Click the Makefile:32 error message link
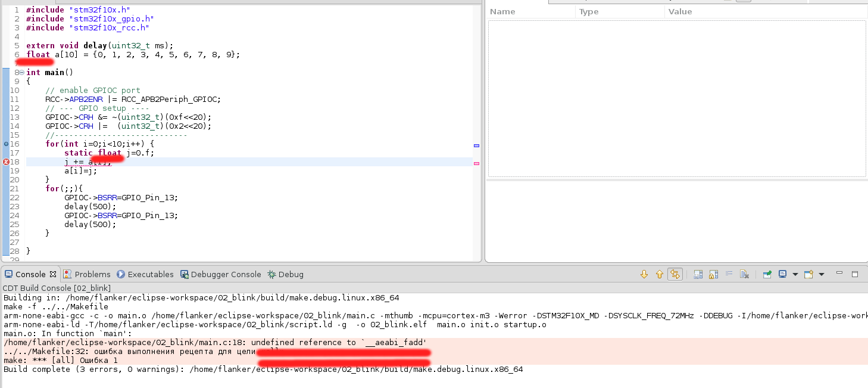Viewport: 868px width, 388px height. [119, 352]
